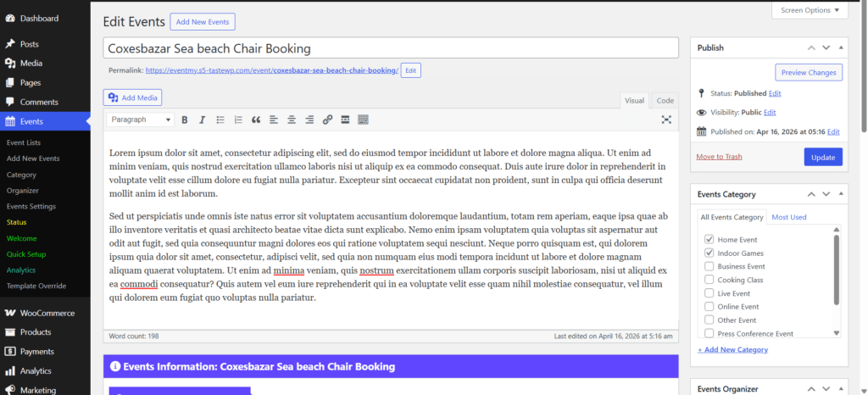868x395 pixels.
Task: Check Business Event category
Action: click(709, 266)
